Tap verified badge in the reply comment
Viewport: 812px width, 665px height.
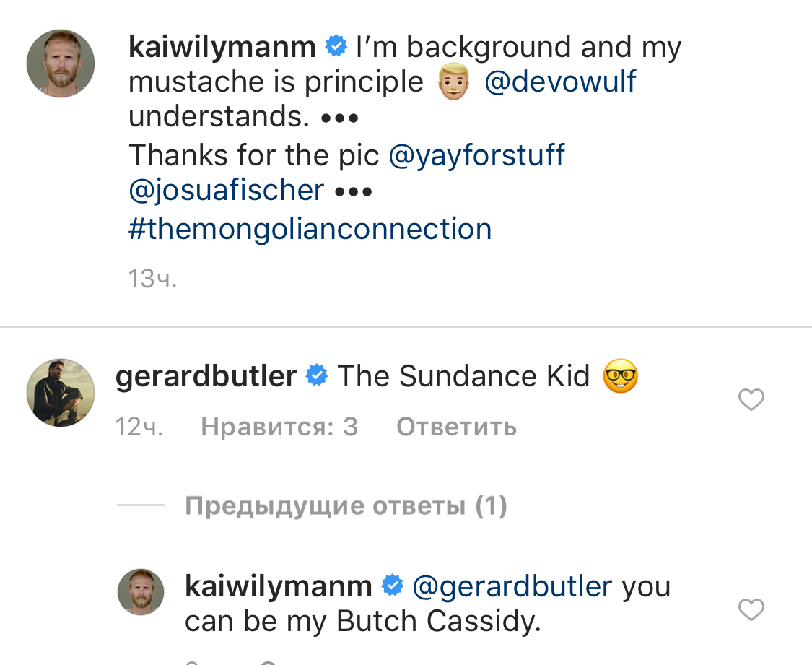392,586
